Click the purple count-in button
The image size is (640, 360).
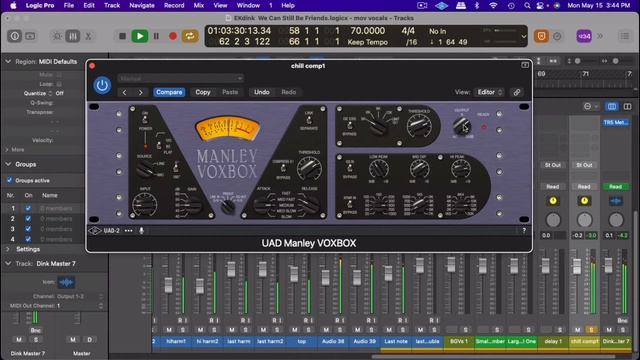pyautogui.click(x=584, y=36)
